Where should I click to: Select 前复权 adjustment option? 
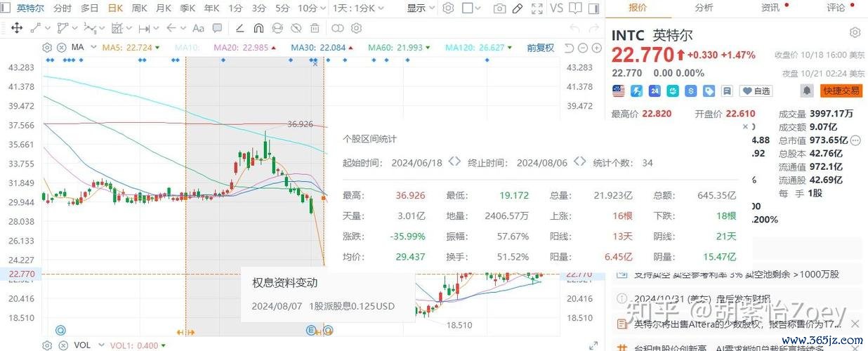(541, 48)
